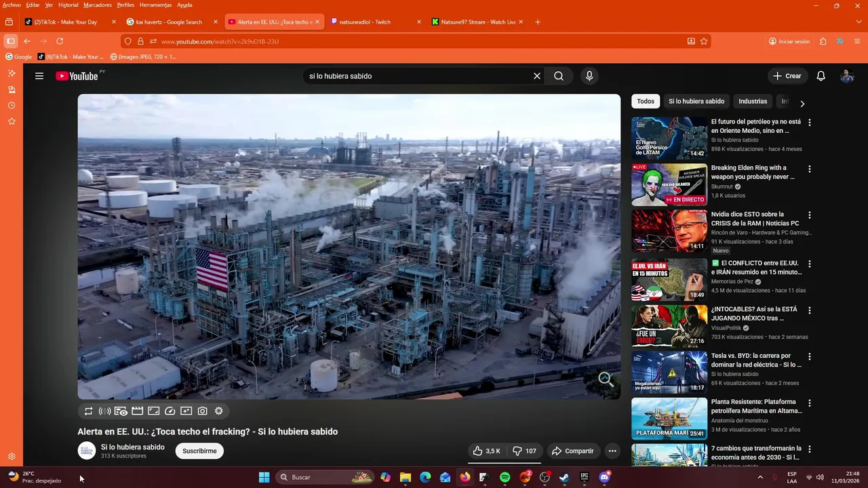Screen dimensions: 868x488
Task: Switch to the natsunexdlol Twitch tab
Action: coord(376,22)
